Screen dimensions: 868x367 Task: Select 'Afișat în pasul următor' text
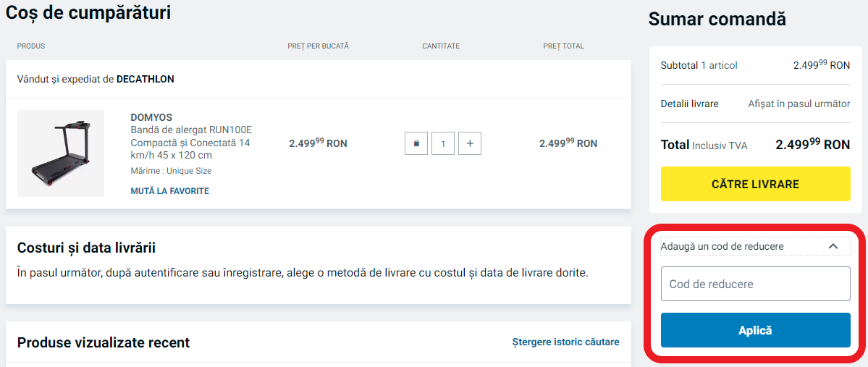[799, 104]
